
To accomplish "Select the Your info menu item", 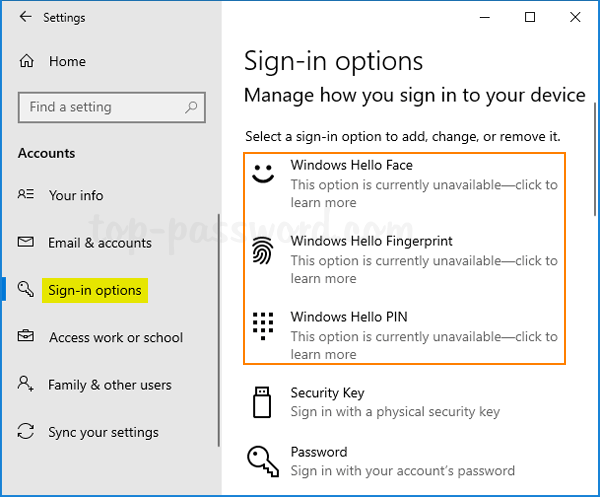I will pos(76,196).
